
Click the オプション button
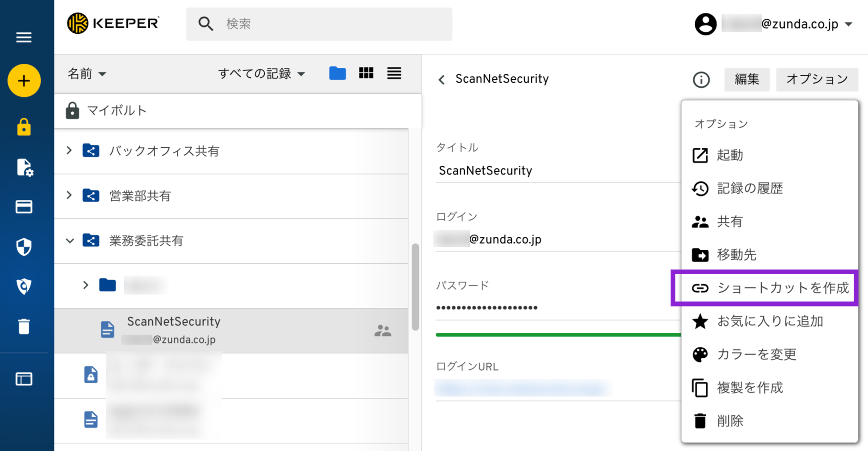pos(817,79)
